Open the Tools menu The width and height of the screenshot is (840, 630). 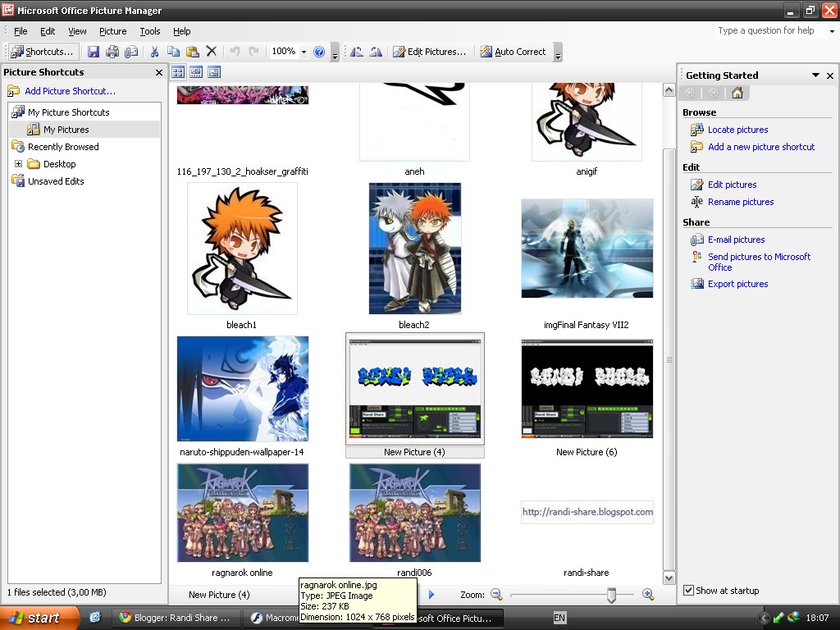click(150, 31)
